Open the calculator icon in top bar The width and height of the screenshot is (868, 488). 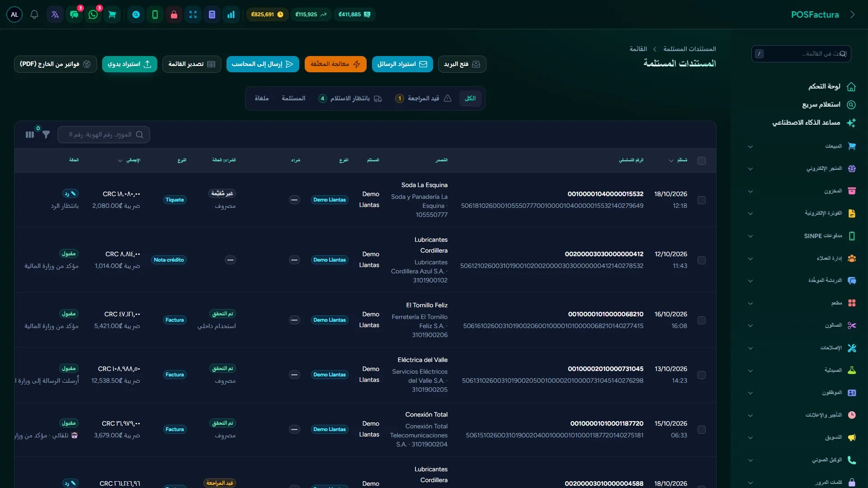pos(212,14)
